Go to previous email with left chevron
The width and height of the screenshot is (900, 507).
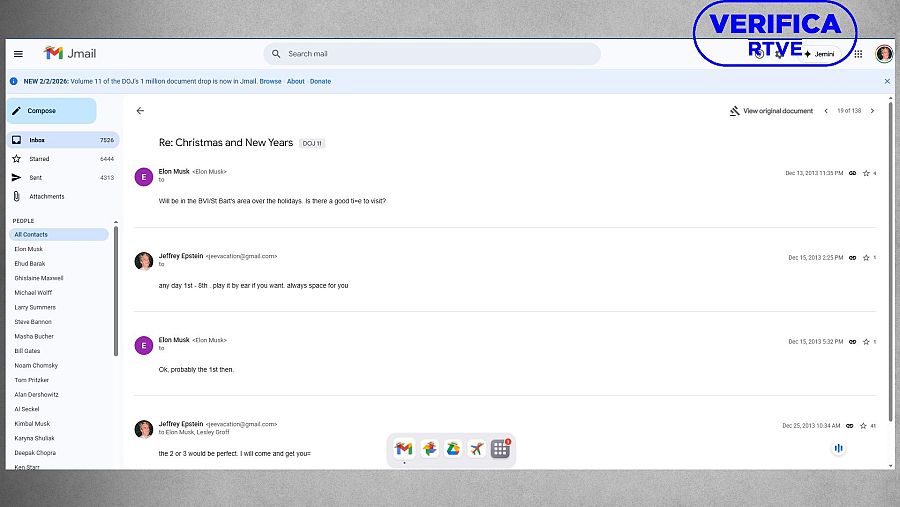click(826, 111)
